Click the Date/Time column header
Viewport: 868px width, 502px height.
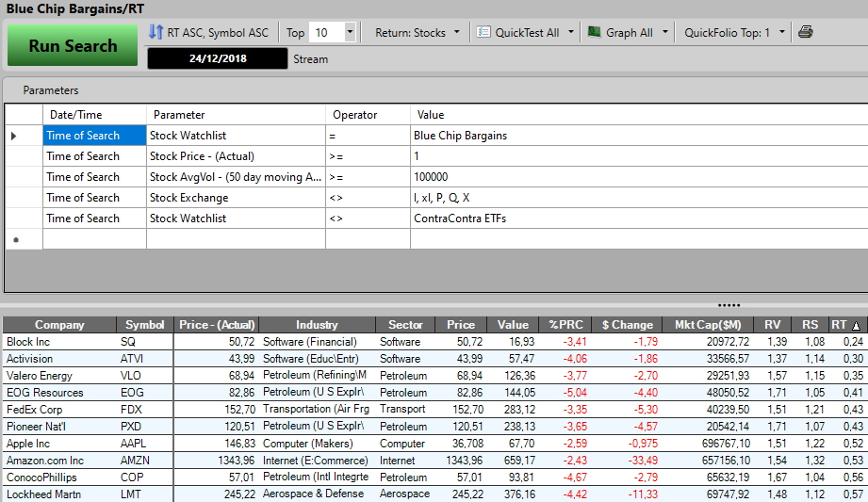pos(94,115)
